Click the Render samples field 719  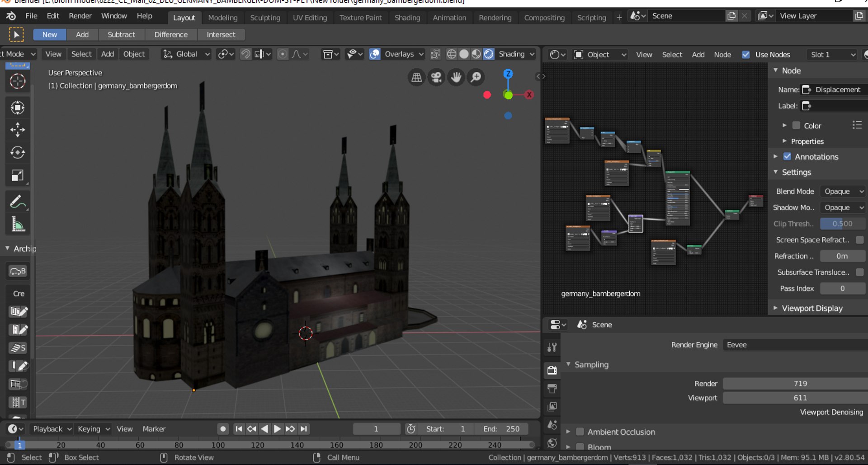[x=795, y=384]
